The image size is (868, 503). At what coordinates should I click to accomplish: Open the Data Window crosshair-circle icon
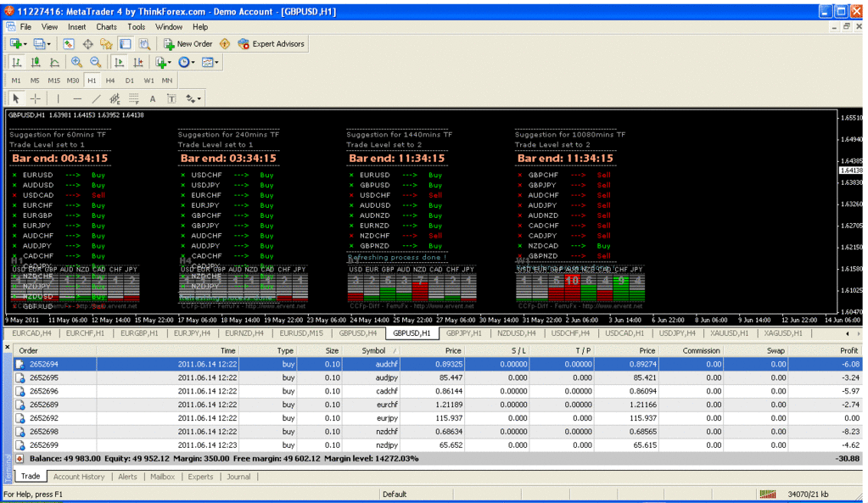87,44
